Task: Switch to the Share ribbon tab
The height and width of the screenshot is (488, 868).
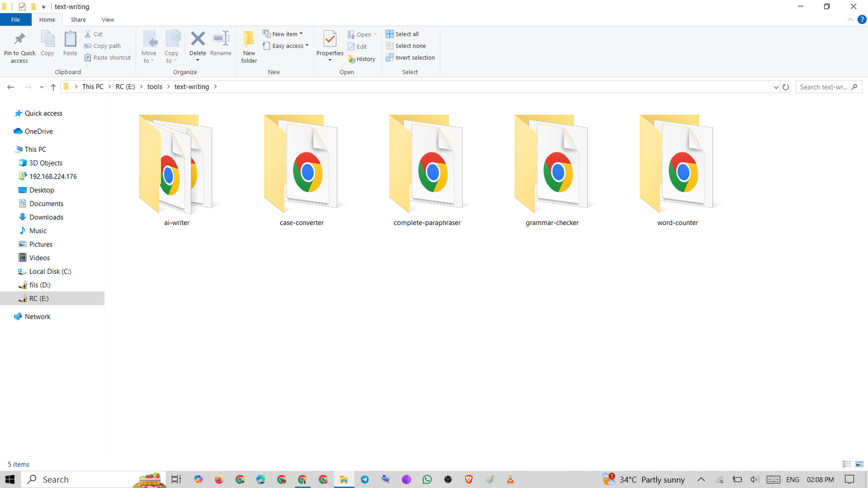Action: [78, 20]
